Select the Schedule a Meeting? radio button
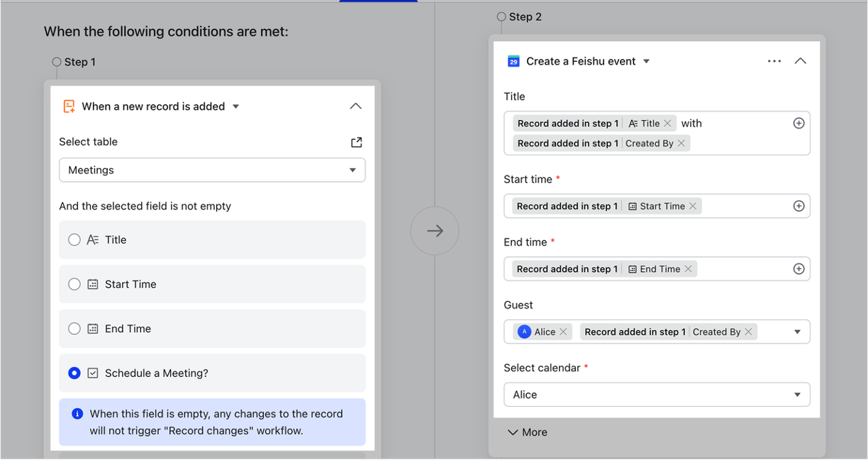 [x=74, y=373]
